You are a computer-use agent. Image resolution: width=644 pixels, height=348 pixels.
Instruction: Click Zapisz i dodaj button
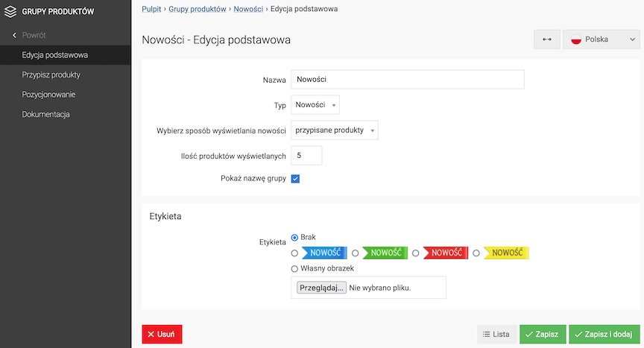pos(604,334)
